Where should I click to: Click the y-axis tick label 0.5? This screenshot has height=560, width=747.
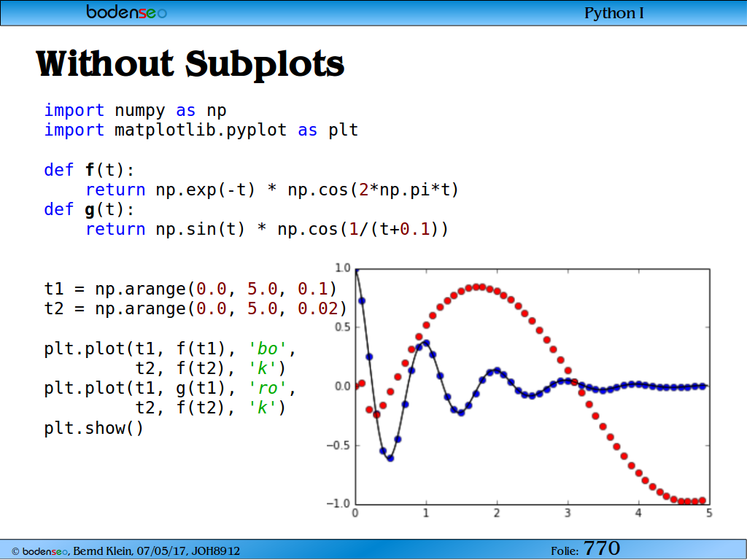point(343,327)
